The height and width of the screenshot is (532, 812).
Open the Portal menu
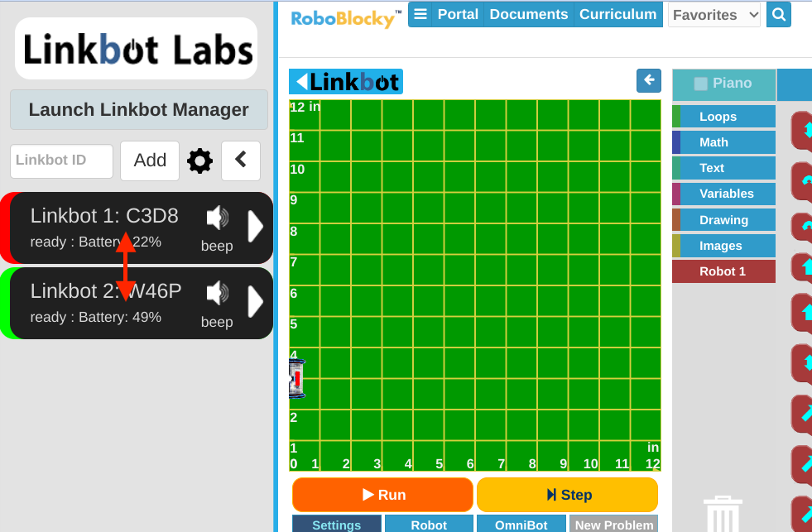point(458,14)
